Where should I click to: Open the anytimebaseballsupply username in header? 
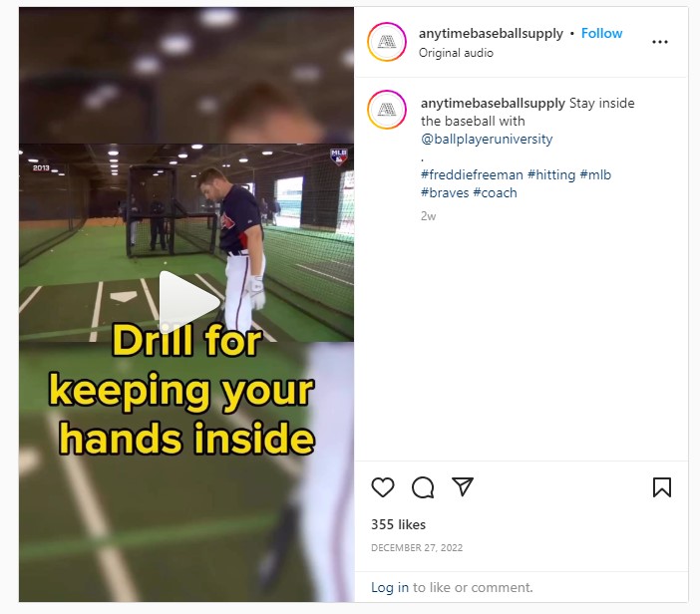(x=491, y=34)
